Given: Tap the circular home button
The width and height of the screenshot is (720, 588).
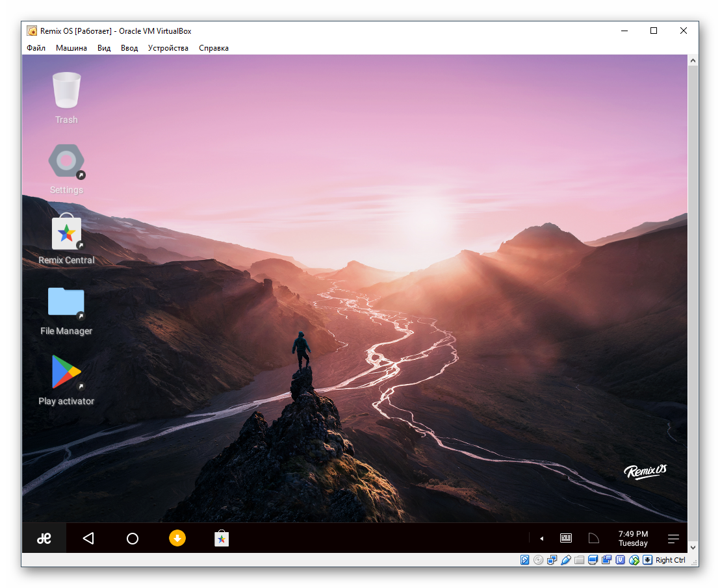Looking at the screenshot, I should [x=133, y=538].
